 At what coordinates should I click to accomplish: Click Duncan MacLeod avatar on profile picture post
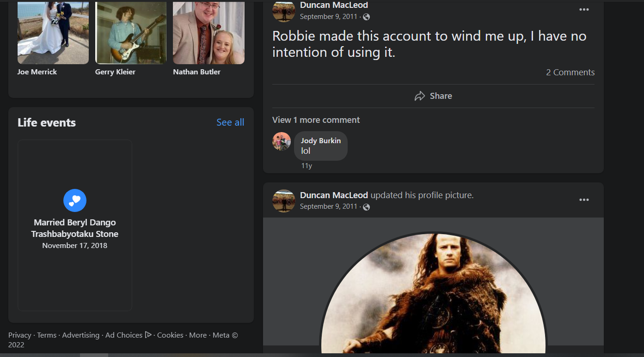(x=284, y=200)
